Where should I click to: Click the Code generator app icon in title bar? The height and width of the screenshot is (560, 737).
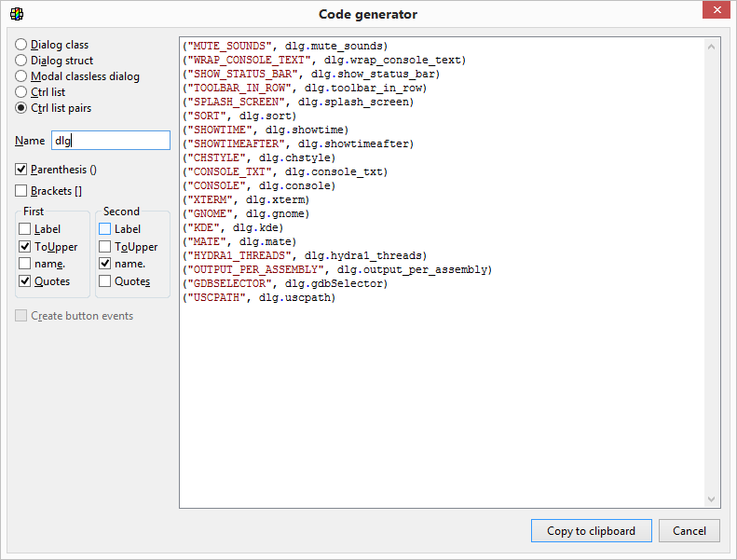[x=16, y=14]
